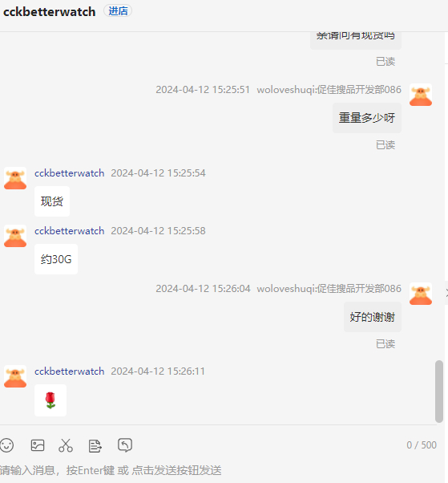Image resolution: width=448 pixels, height=483 pixels.
Task: Click avatar next to rose emoji message
Action: point(15,376)
